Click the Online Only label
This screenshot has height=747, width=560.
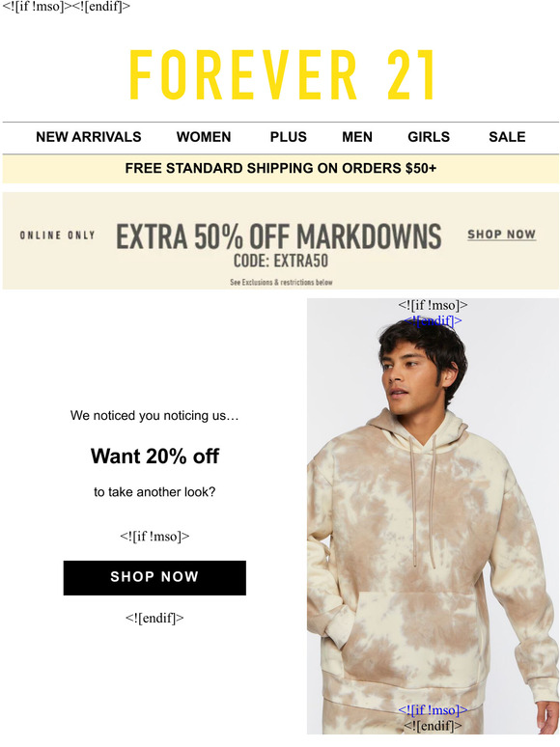point(58,235)
